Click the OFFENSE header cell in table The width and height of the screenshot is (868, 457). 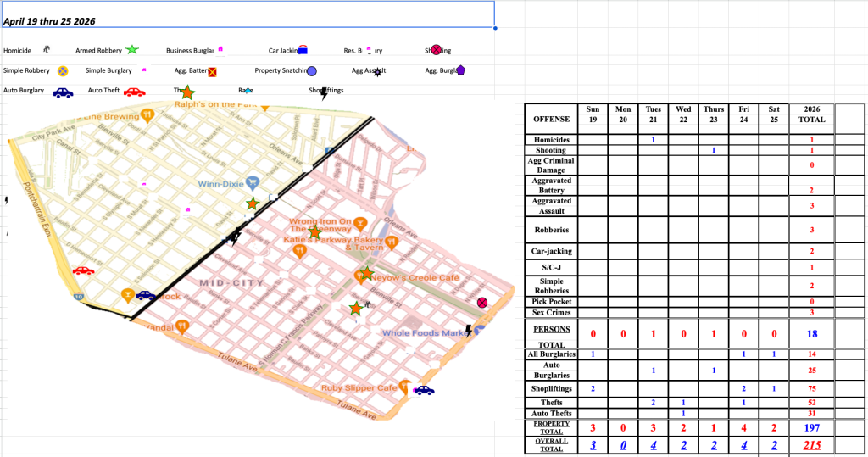tap(552, 119)
